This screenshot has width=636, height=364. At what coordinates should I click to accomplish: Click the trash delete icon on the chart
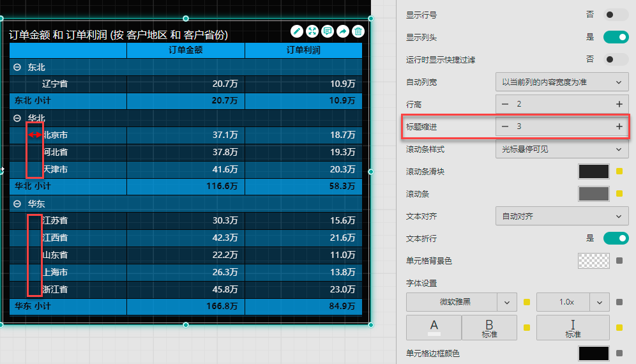coord(358,31)
